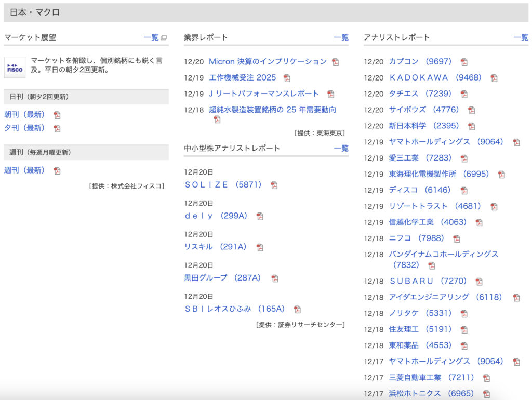Open the KADOKAWA (9468) link
This screenshot has width=532, height=400.
pos(436,78)
